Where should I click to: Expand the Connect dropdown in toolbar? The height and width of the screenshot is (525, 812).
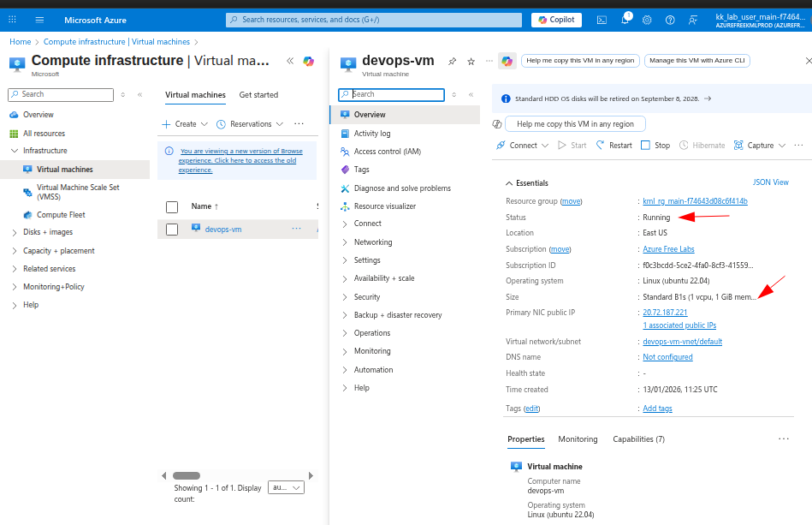point(522,146)
